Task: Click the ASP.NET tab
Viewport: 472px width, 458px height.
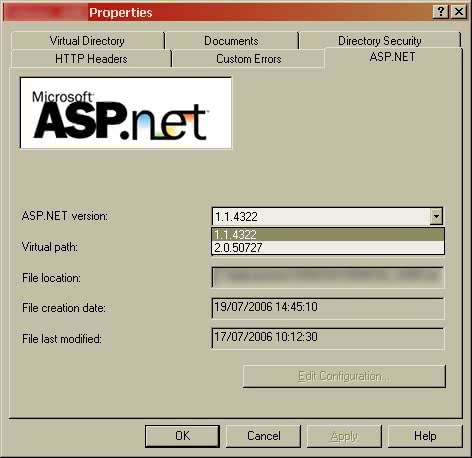Action: click(x=393, y=57)
